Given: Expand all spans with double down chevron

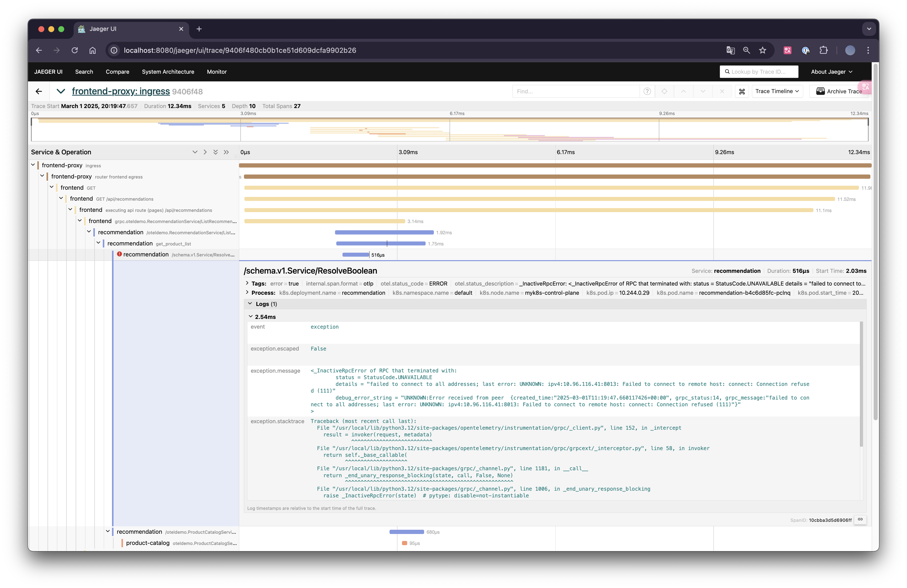Looking at the screenshot, I should pyautogui.click(x=216, y=152).
